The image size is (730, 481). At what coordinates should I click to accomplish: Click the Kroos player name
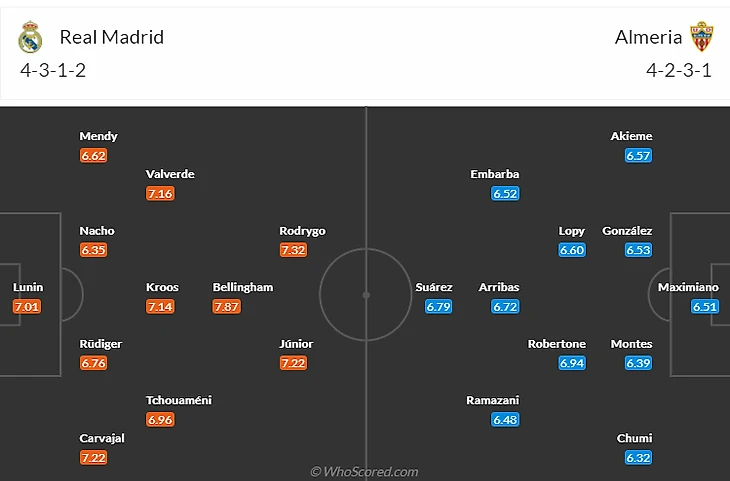coord(162,287)
